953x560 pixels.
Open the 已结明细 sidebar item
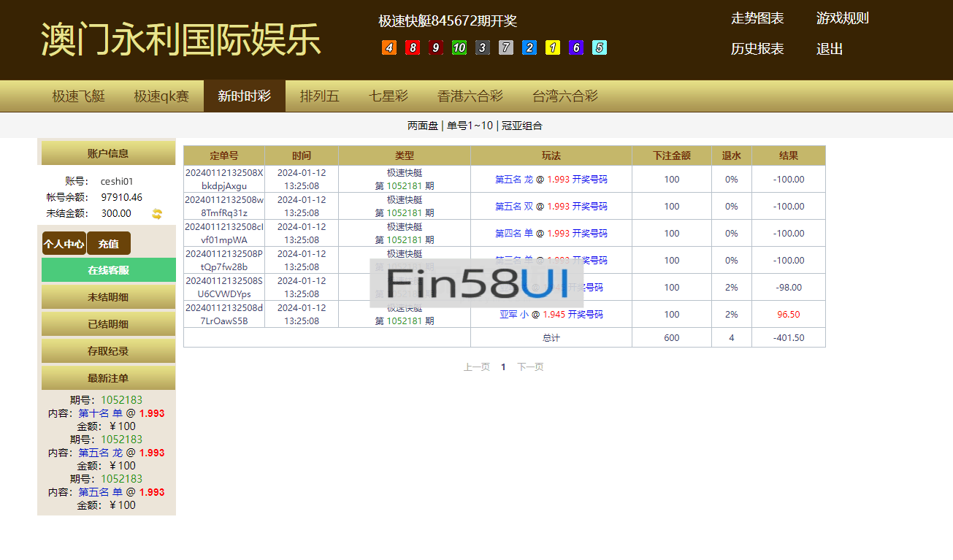[108, 324]
